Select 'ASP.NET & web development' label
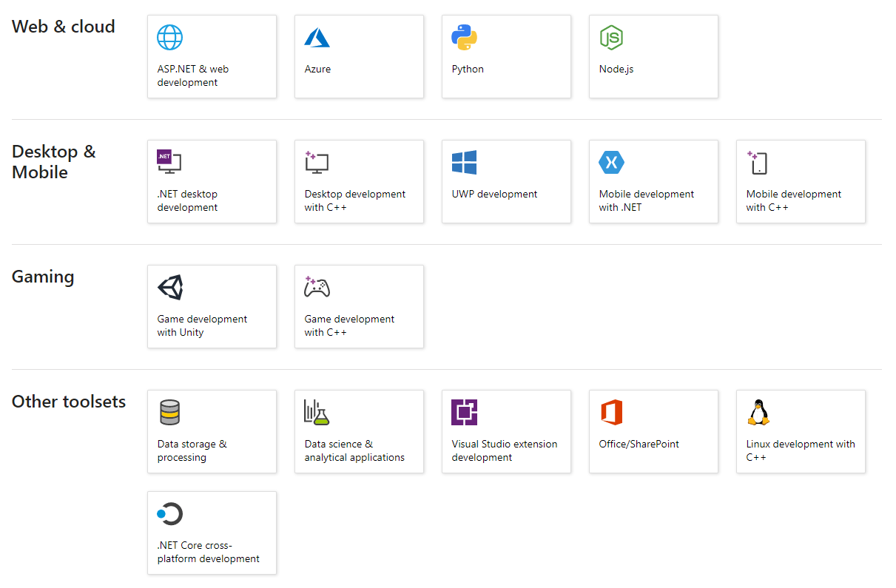The image size is (896, 588). tap(193, 75)
